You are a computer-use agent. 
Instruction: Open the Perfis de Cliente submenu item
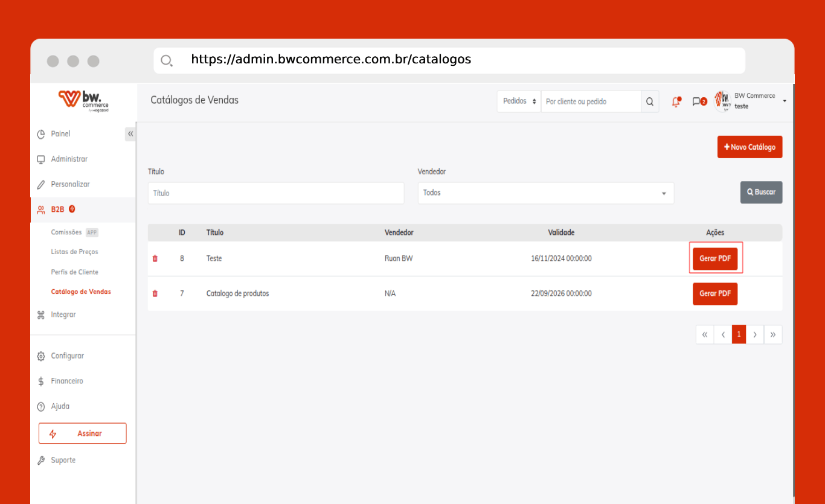coord(74,272)
